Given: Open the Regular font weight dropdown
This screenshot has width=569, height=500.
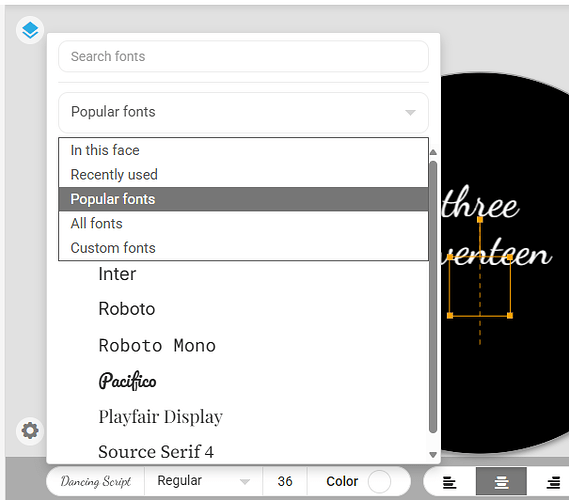Looking at the screenshot, I should 204,481.
